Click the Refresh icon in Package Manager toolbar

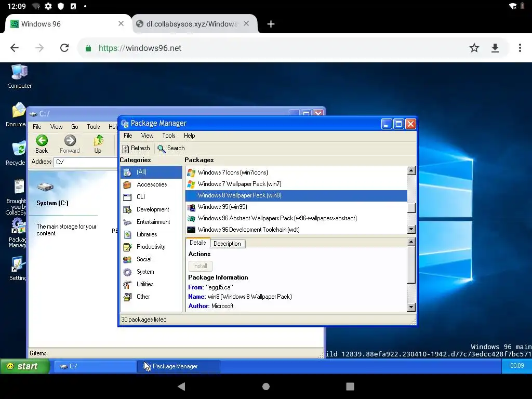[x=126, y=149]
